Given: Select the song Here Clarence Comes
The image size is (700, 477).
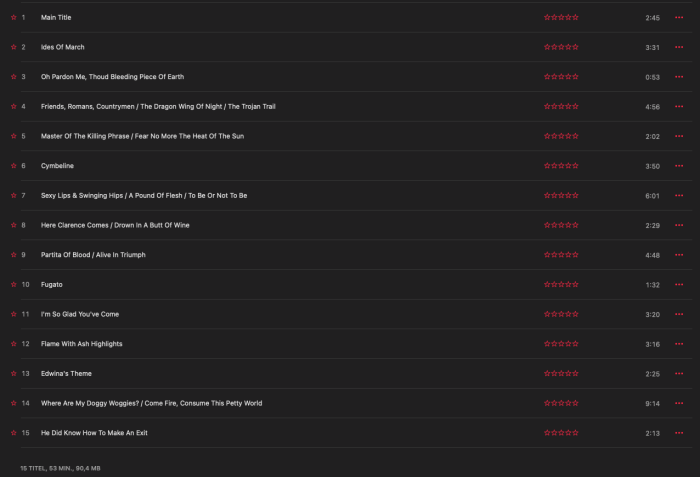Looking at the screenshot, I should point(356,225).
